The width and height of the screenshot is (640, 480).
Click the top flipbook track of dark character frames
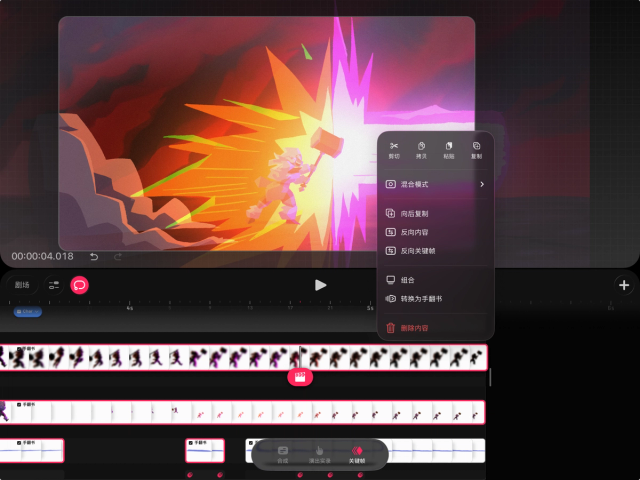coord(244,358)
